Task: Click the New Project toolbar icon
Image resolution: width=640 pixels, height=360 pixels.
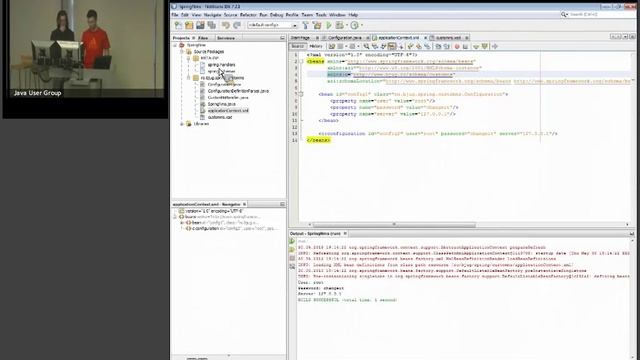Action: tap(189, 25)
